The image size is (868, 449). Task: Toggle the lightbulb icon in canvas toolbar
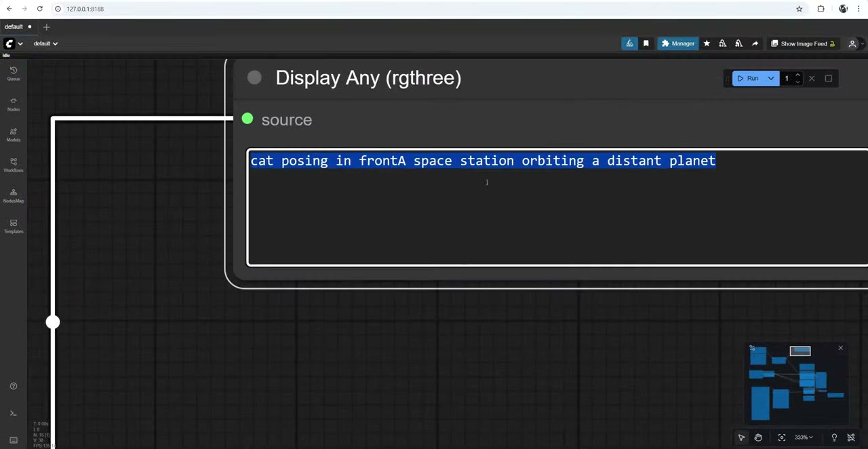[834, 437]
